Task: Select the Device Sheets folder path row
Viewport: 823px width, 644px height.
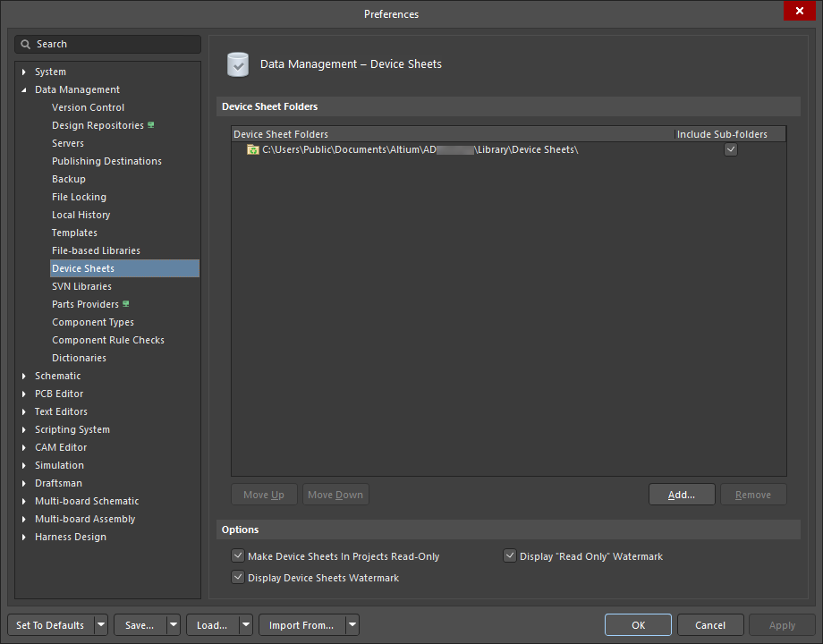Action: (x=509, y=149)
